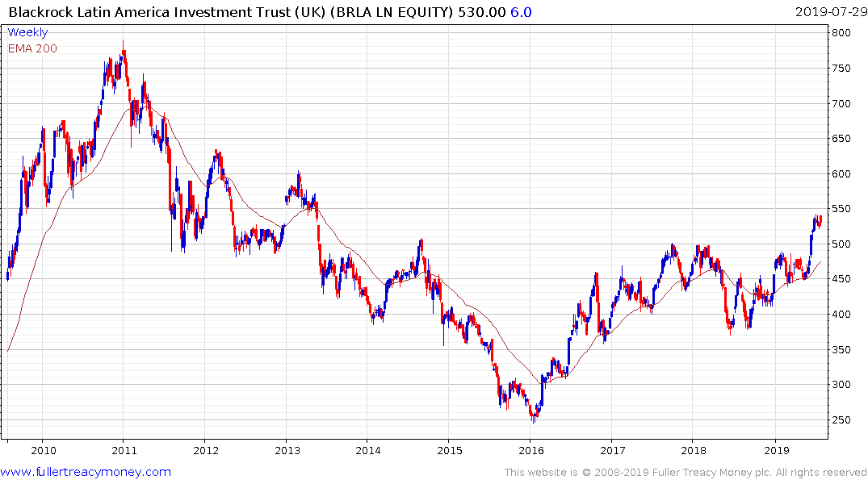868x484 pixels.
Task: Click the blue change value 6.0
Action: click(x=521, y=12)
